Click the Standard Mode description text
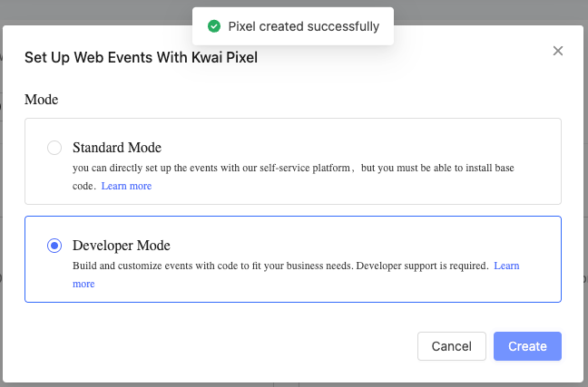The width and height of the screenshot is (588, 387). click(293, 177)
